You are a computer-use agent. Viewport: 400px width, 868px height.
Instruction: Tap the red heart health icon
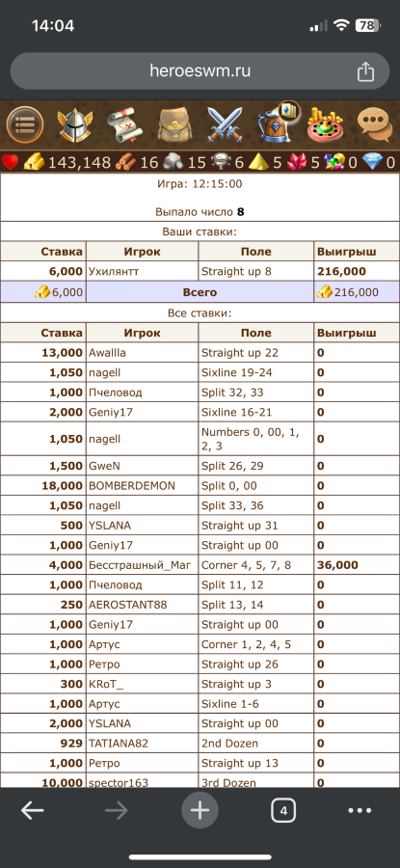(x=10, y=162)
